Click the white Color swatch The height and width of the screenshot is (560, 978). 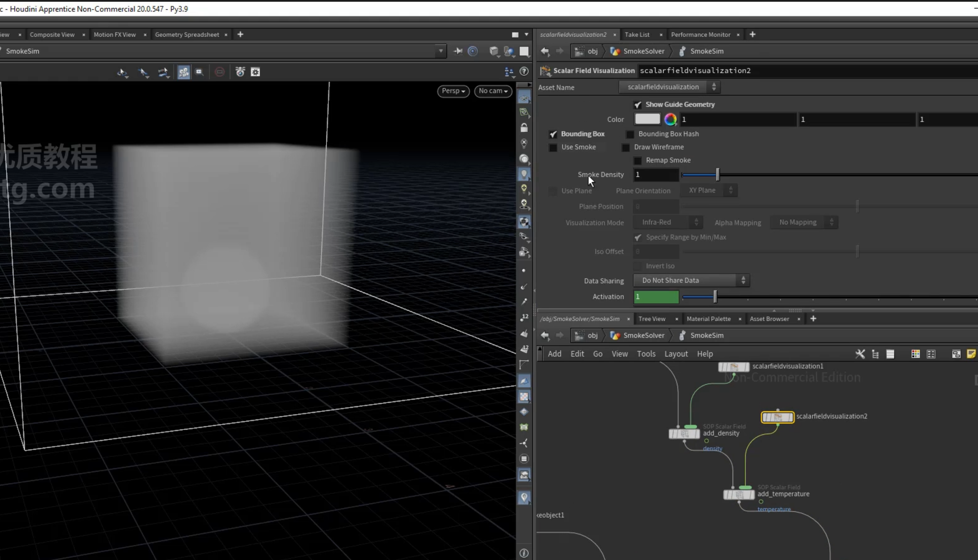(647, 119)
